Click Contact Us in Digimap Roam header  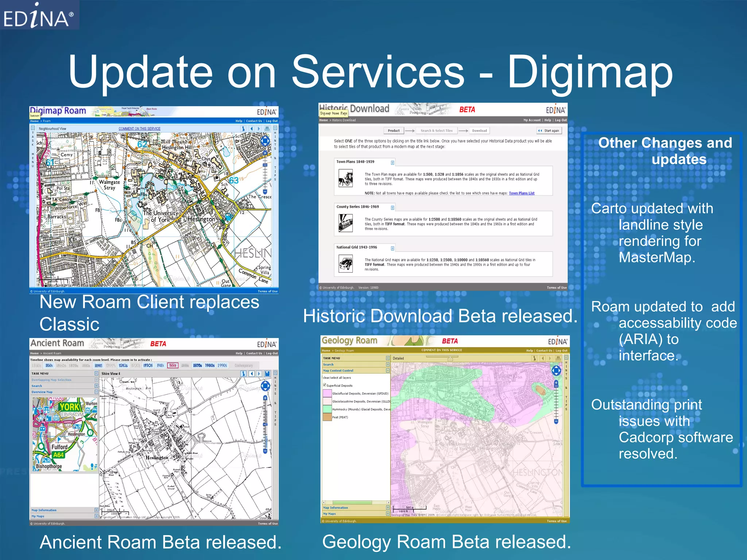254,121
